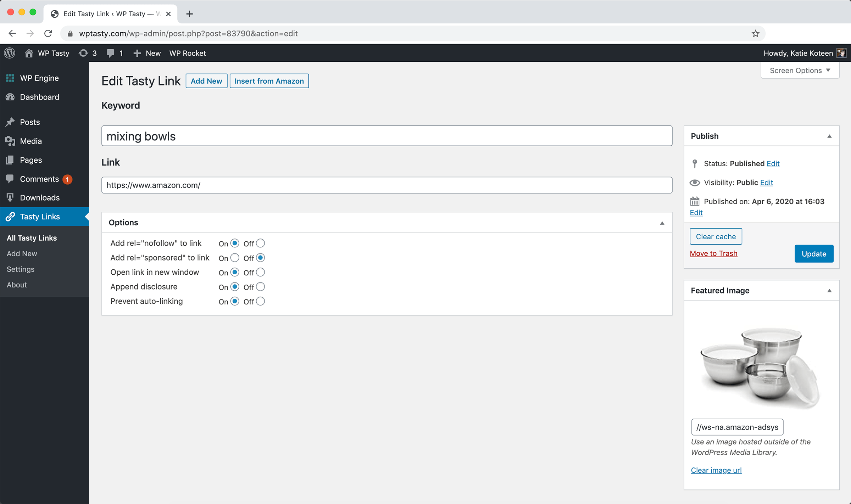
Task: Turn off nofollow rel on link
Action: click(260, 243)
